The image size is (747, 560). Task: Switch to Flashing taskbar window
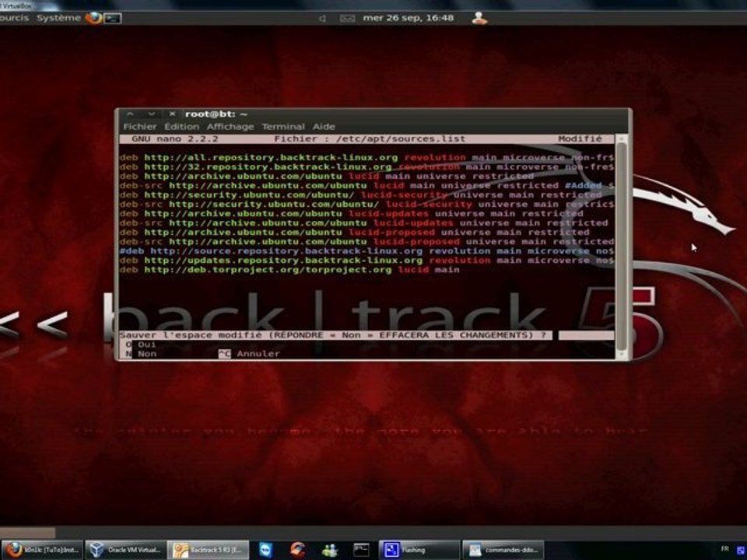419,550
